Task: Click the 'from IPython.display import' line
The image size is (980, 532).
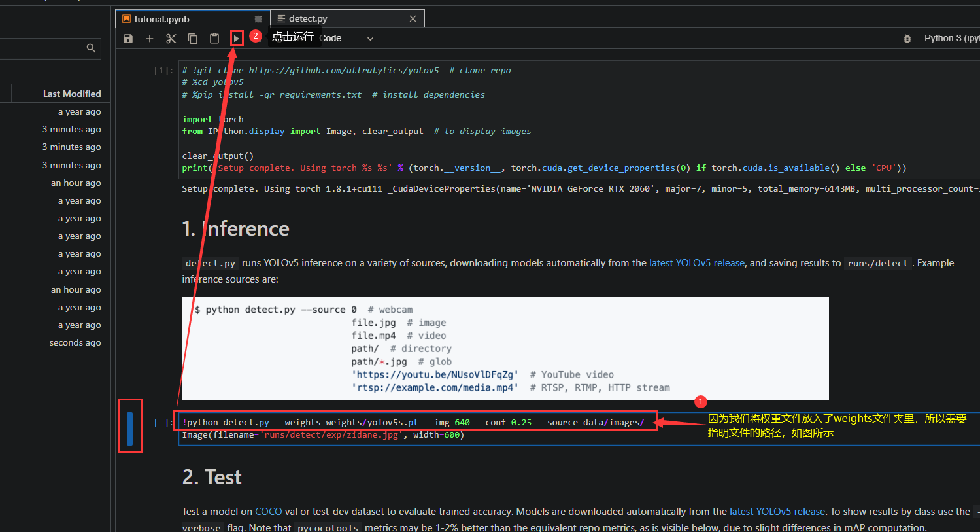Action: click(x=356, y=131)
